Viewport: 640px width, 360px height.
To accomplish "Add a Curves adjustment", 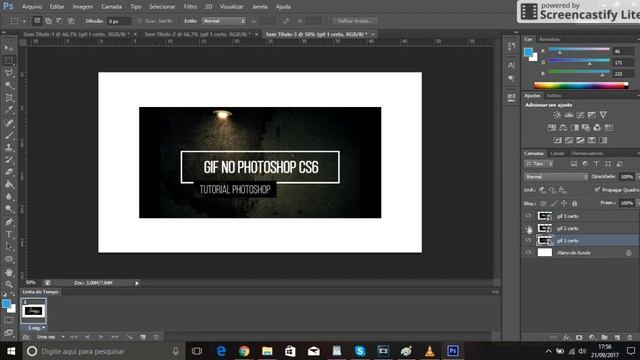I will pos(580,115).
